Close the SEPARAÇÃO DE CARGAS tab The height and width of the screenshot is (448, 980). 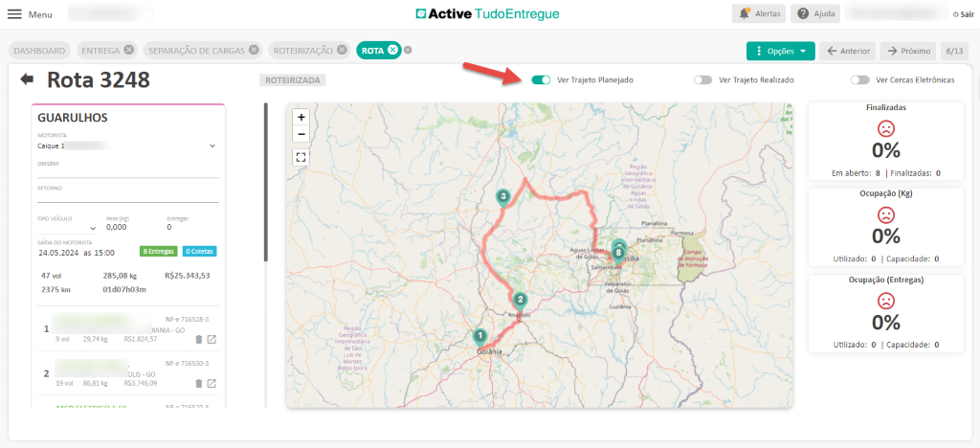[x=253, y=50]
